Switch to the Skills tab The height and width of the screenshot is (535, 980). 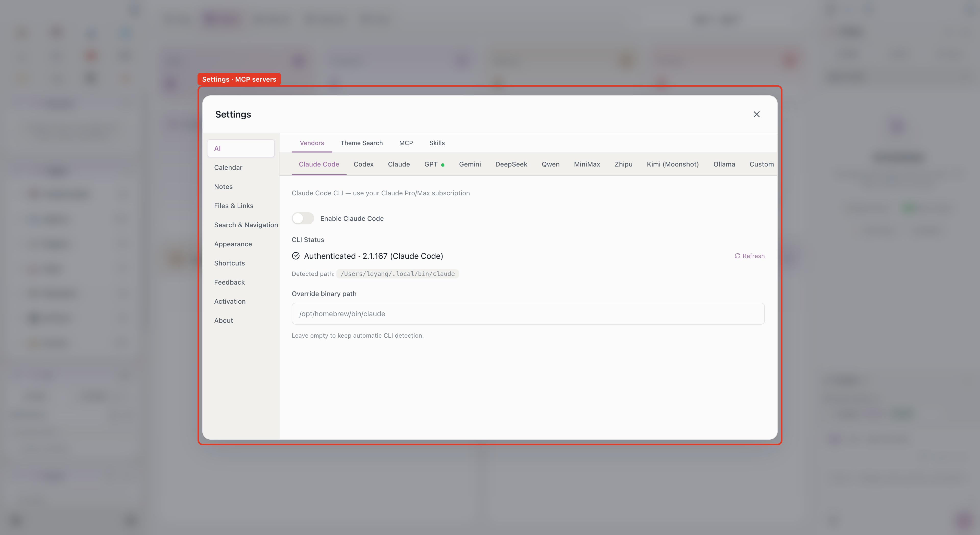[437, 143]
